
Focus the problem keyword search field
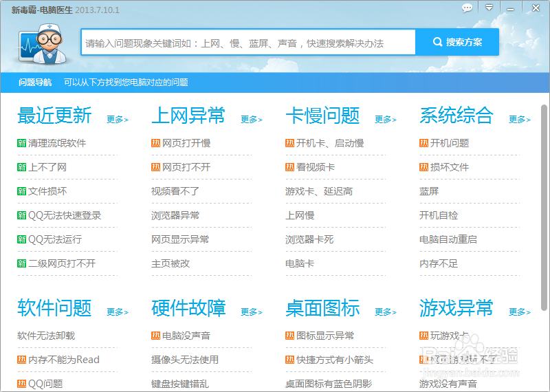click(x=248, y=42)
